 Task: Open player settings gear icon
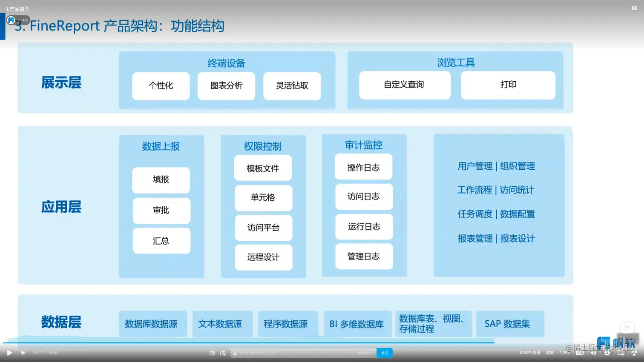click(607, 353)
